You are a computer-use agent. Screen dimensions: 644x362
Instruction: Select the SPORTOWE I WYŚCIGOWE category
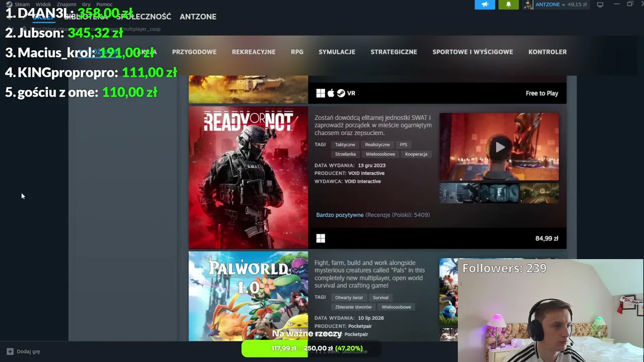pos(473,52)
